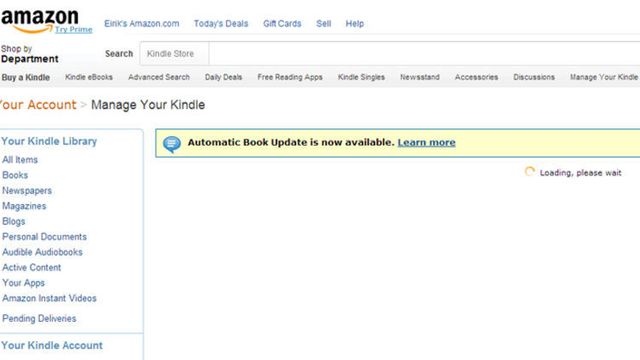
Task: Open Your Apps list
Action: point(24,283)
